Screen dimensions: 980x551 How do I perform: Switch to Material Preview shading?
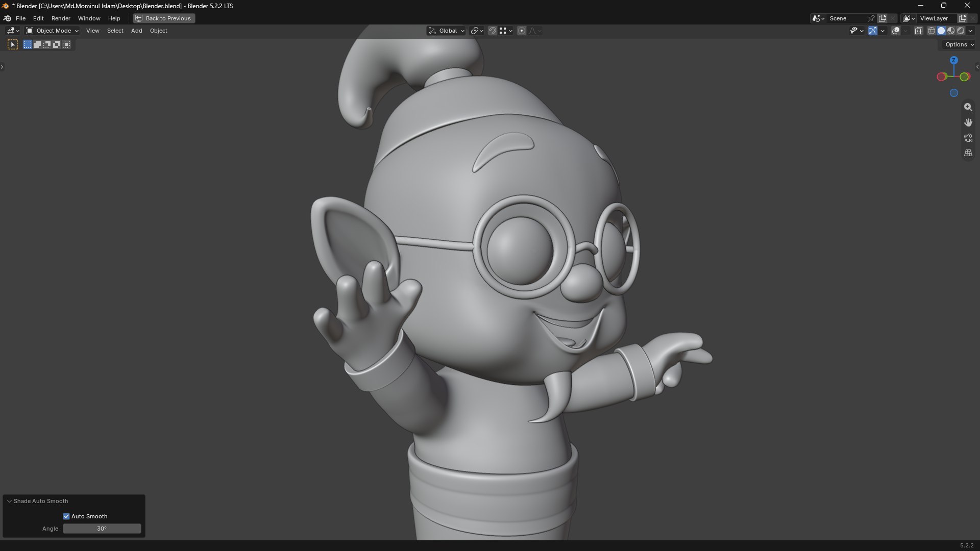(951, 31)
